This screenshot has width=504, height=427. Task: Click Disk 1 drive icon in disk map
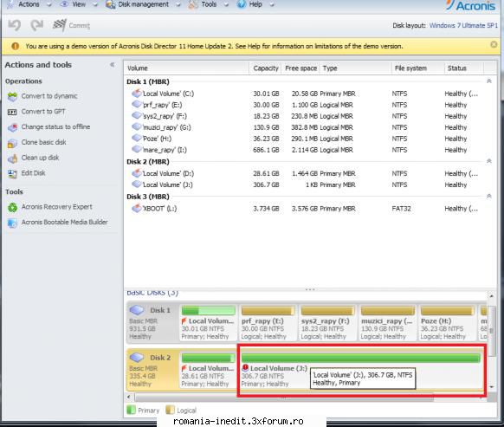point(137,310)
